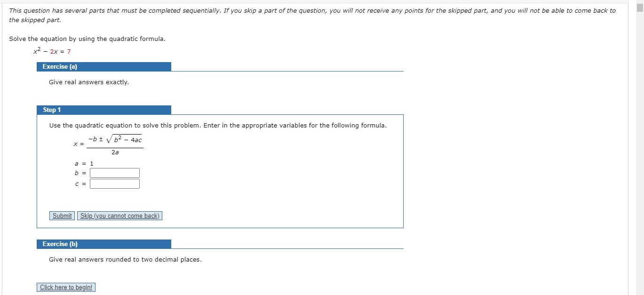Viewport: 644px width, 295px height.
Task: Click the quadratic formula display
Action: click(x=108, y=144)
